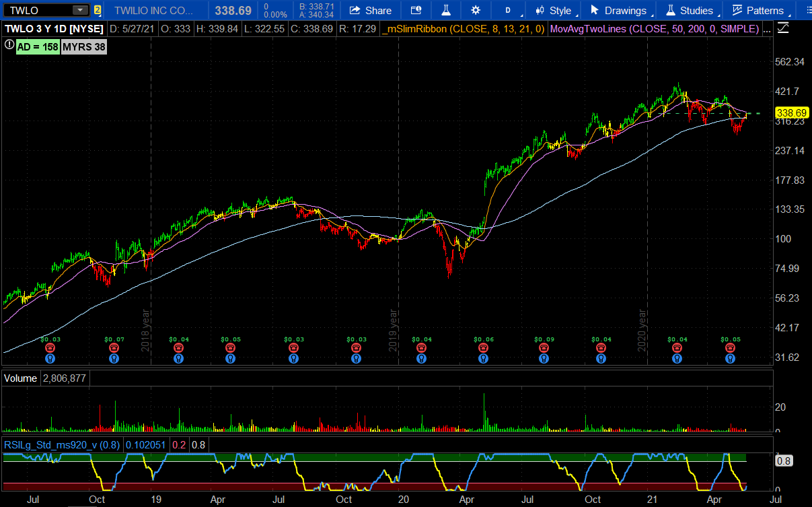Viewport: 812px width, 507px height.
Task: Click the L: 322.55 low value
Action: point(264,29)
